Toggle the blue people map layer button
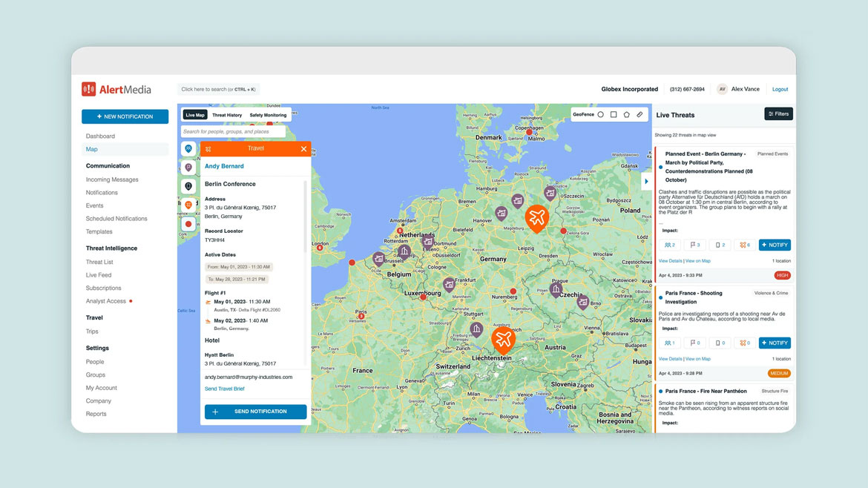This screenshot has width=868, height=488. pyautogui.click(x=188, y=149)
